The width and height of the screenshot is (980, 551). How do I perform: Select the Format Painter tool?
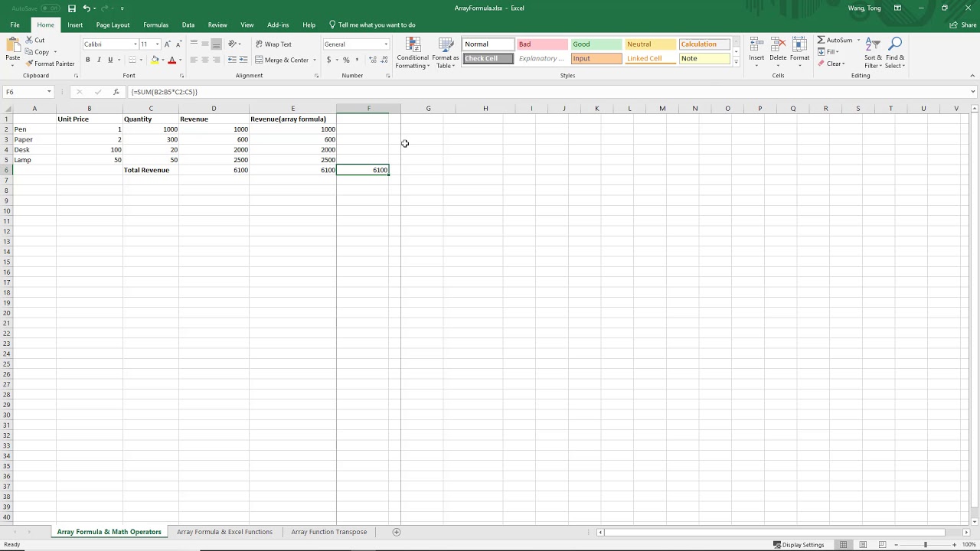[x=50, y=64]
